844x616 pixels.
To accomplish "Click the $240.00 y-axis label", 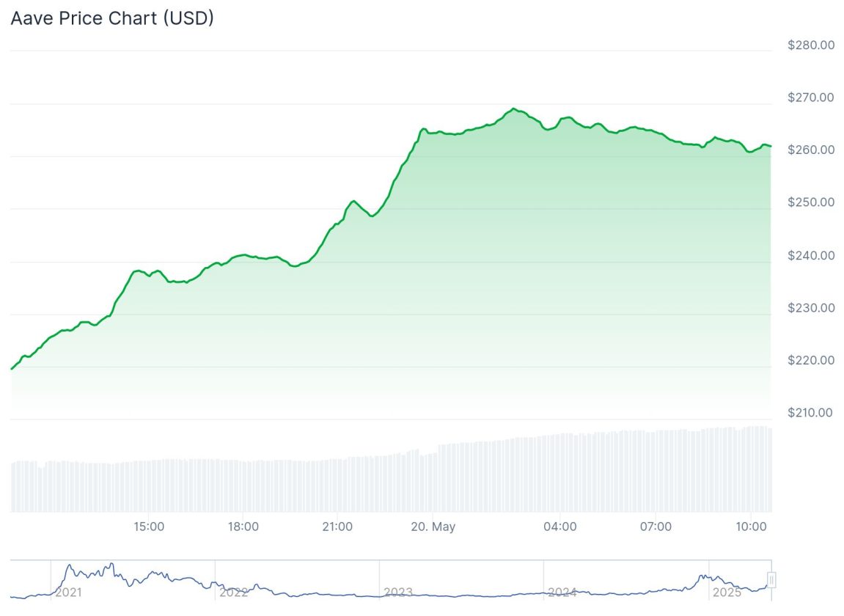I will pos(810,255).
